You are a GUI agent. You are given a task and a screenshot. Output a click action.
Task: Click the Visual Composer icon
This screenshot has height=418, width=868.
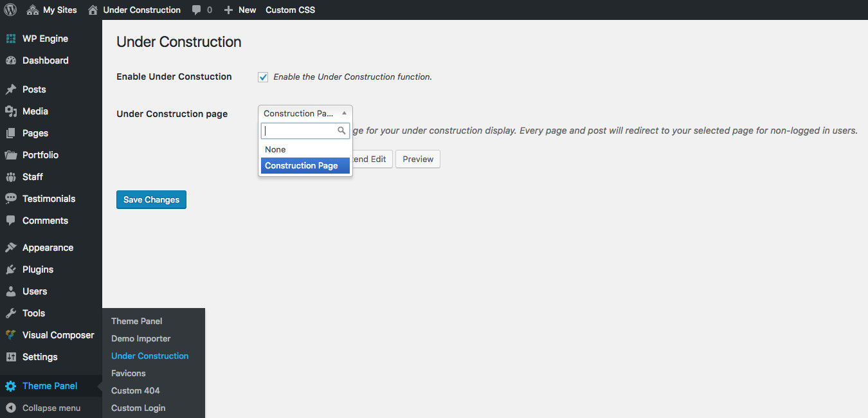(11, 335)
